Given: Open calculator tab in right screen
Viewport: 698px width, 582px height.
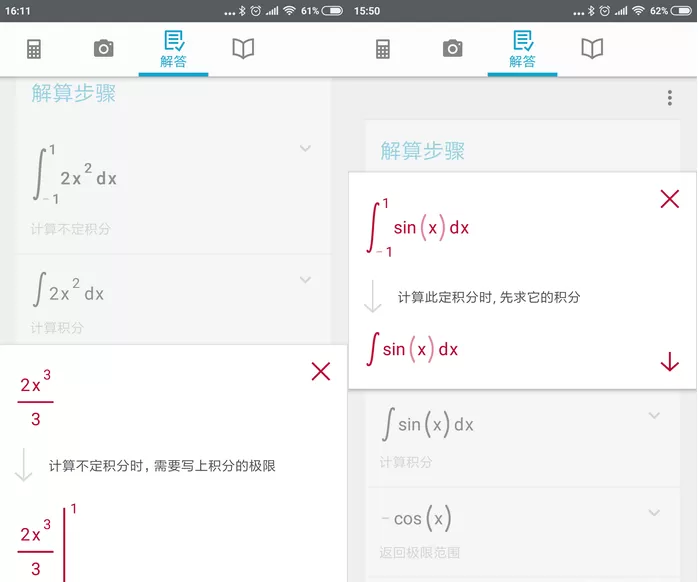Looking at the screenshot, I should tap(383, 49).
